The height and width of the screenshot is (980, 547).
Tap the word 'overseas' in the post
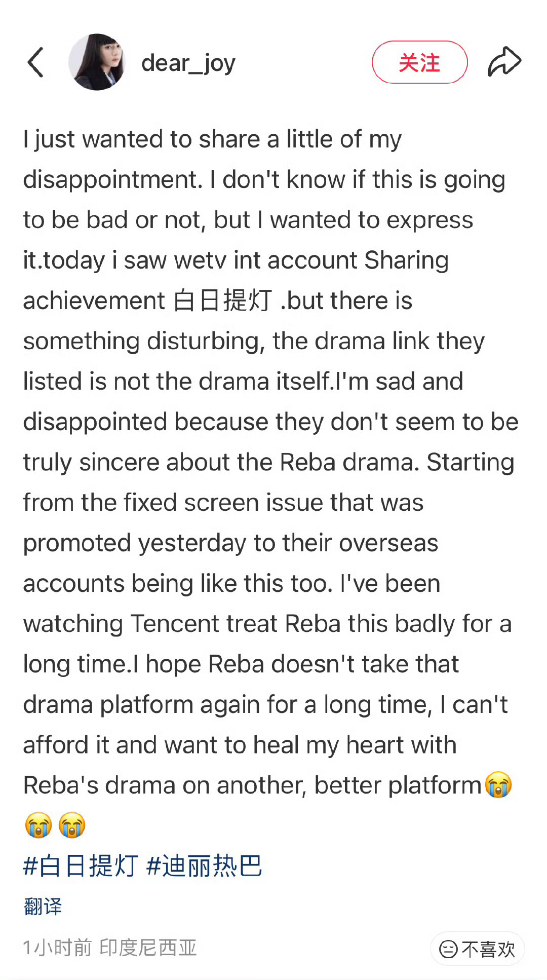[x=388, y=543]
